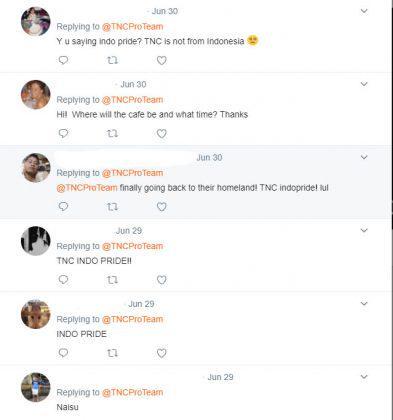393x420 pixels.
Task: Like the 'finally going back to their homeland' tweet
Action: pos(162,207)
